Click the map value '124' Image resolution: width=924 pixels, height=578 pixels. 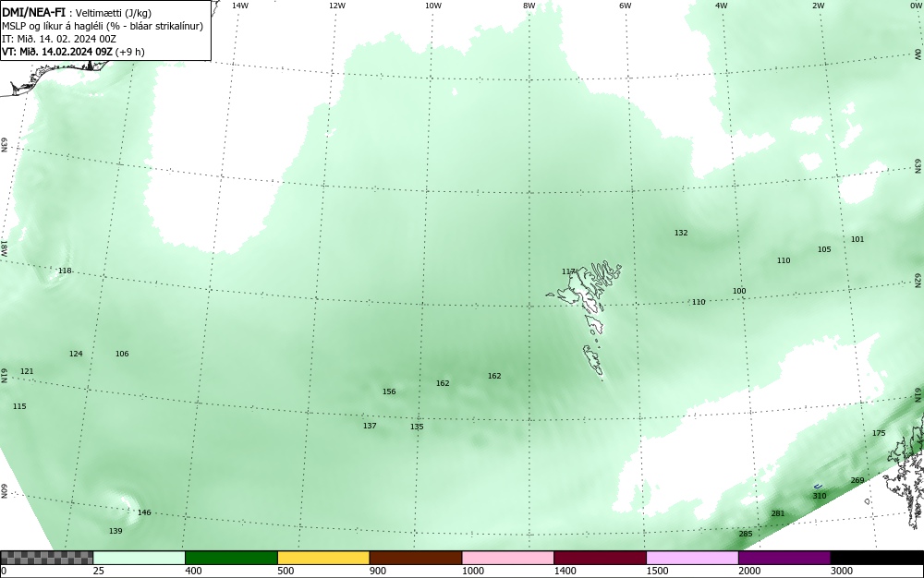(x=76, y=354)
